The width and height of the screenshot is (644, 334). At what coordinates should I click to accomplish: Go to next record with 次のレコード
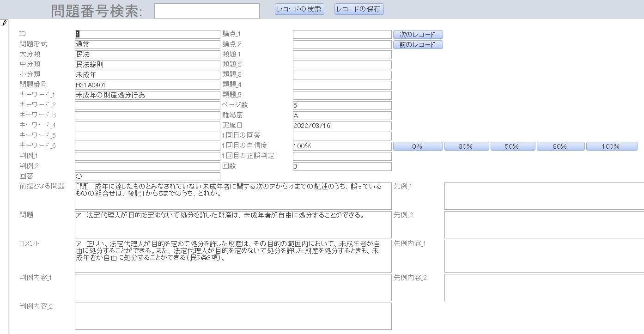(418, 35)
